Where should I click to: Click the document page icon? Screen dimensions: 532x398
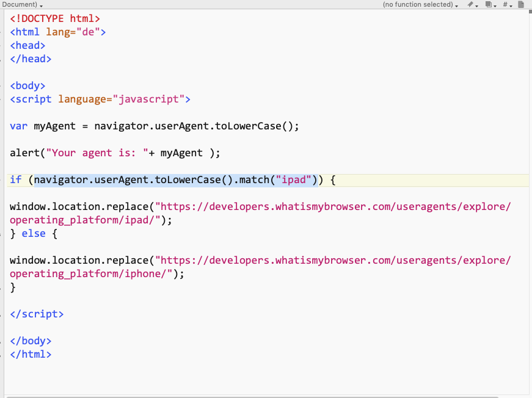(521, 4)
